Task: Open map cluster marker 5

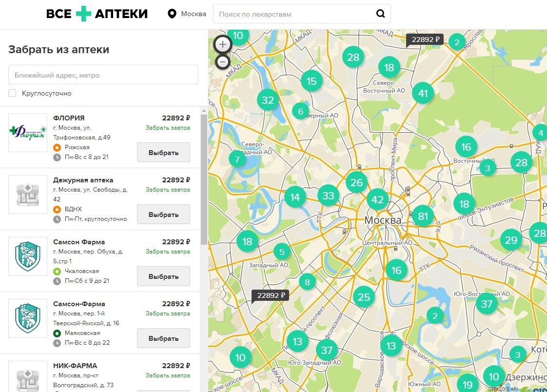Action: pyautogui.click(x=282, y=252)
